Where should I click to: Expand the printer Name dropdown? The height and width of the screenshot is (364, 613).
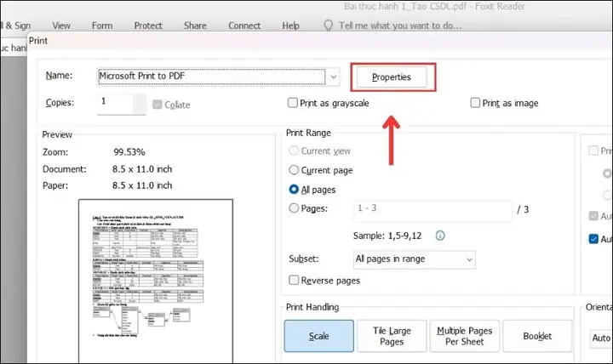334,77
